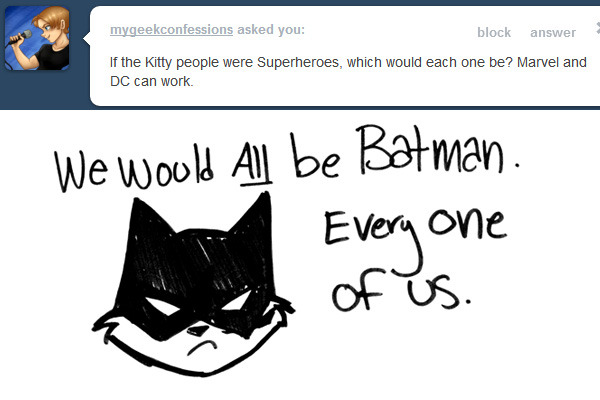Click the handwritten 'We would' words
This screenshot has width=600, height=400.
(134, 168)
